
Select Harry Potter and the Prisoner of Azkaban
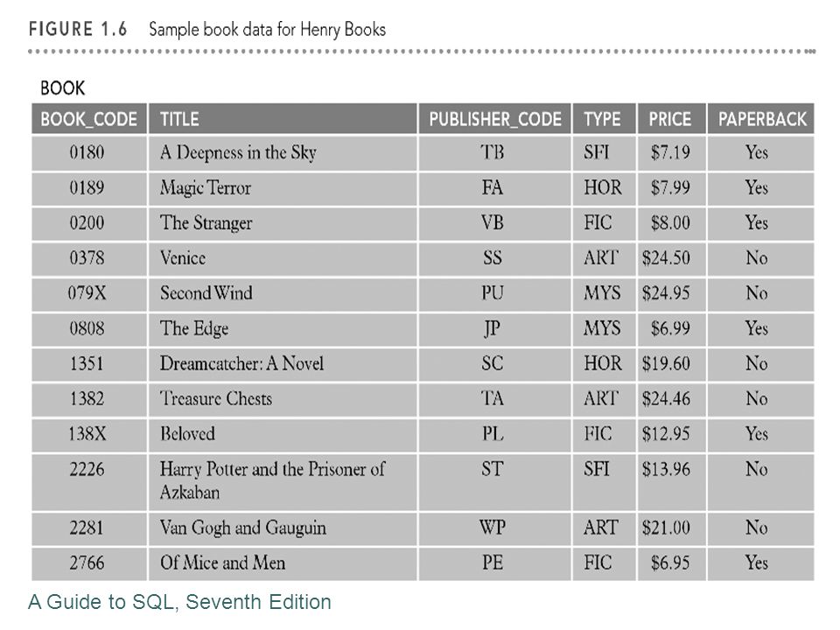point(272,480)
